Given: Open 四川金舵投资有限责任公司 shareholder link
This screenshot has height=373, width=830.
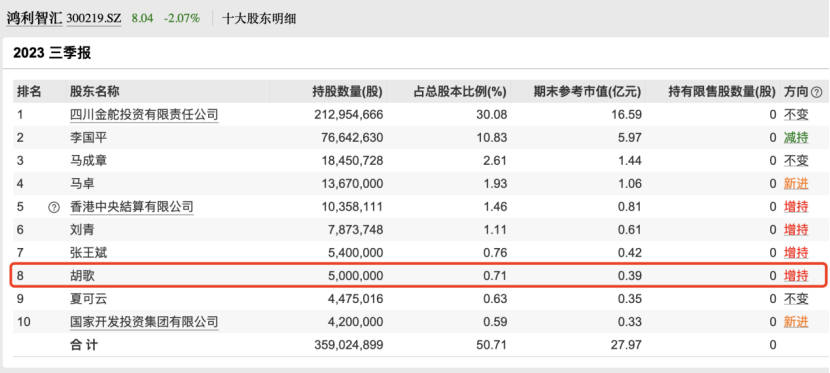Looking at the screenshot, I should [144, 115].
